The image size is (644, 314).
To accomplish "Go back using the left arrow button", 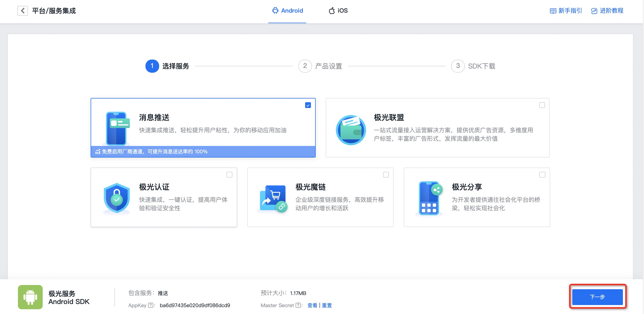I will pos(23,11).
